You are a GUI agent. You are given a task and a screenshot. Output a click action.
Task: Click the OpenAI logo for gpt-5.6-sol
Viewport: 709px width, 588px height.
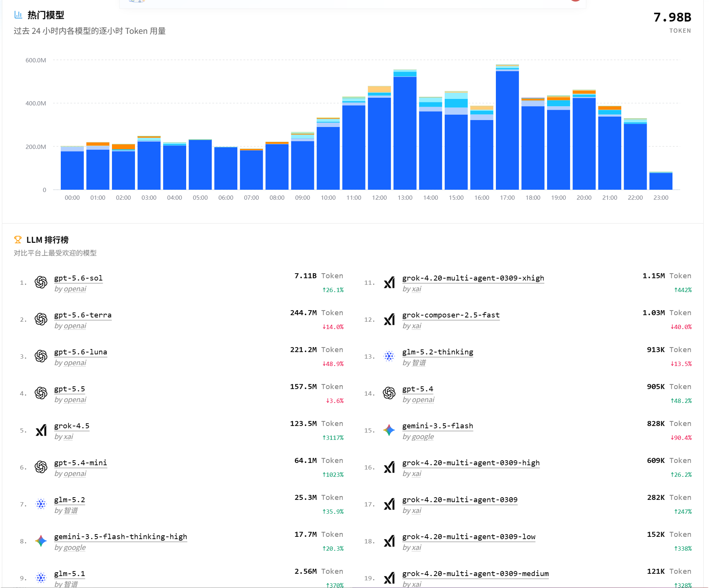click(41, 282)
